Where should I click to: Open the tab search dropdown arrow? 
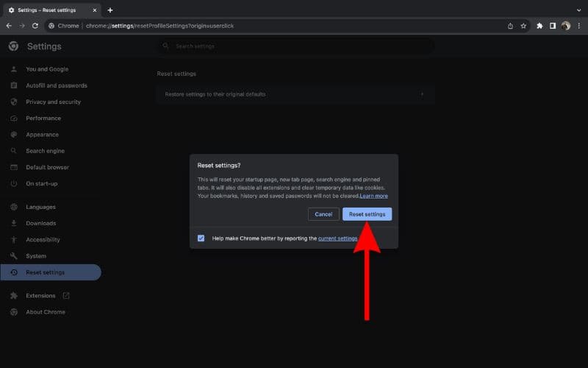(x=578, y=10)
